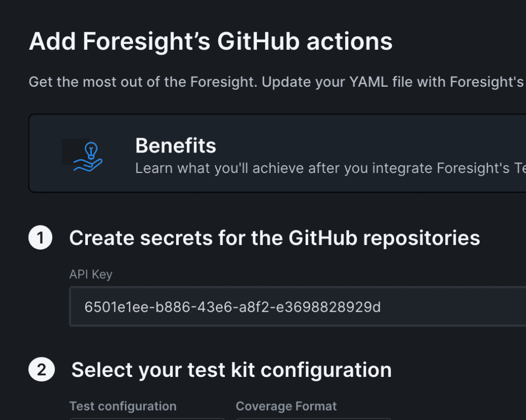The width and height of the screenshot is (526, 420).
Task: Click the 'Add Foresight's GitHub actions' title
Action: [211, 42]
